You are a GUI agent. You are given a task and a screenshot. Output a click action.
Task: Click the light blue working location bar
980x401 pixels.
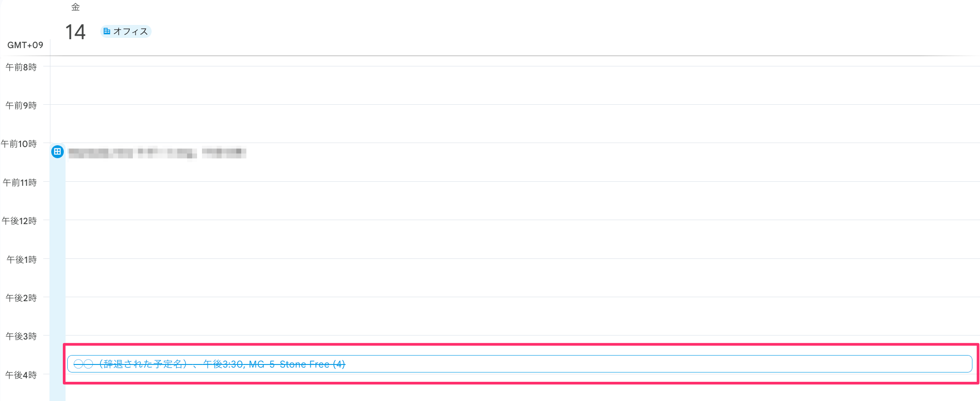[58, 267]
